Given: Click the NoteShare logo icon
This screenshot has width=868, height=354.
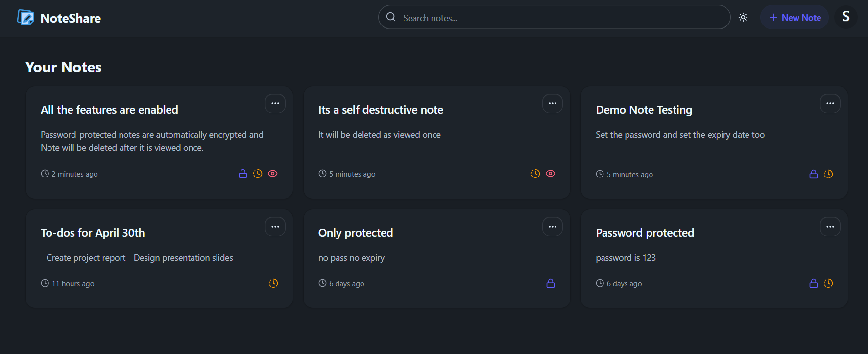Looking at the screenshot, I should point(25,18).
